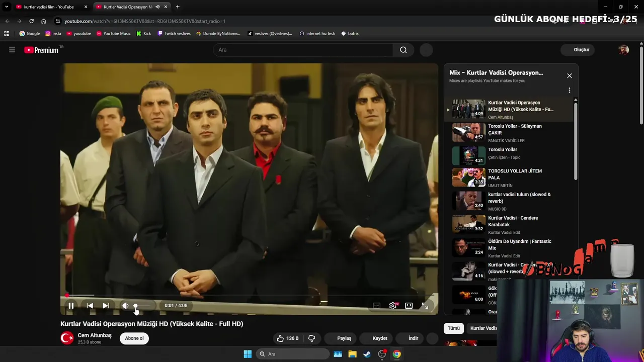Click the Windows taskbar search box
Image resolution: width=644 pixels, height=362 pixels.
292,354
